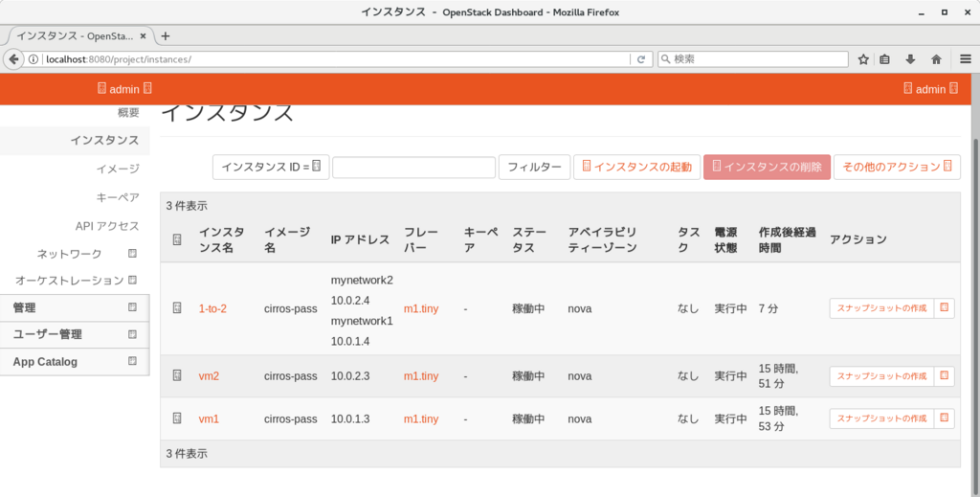Image resolution: width=980 pixels, height=497 pixels.
Task: Open the right admin user menu
Action: click(930, 89)
